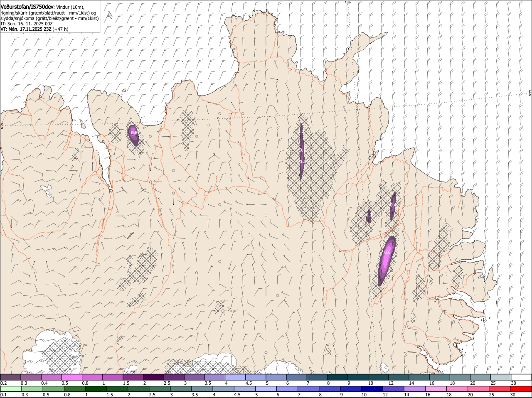Click the '15W' longitude label at the top
This screenshot has width=532, height=398.
(x=348, y=2)
